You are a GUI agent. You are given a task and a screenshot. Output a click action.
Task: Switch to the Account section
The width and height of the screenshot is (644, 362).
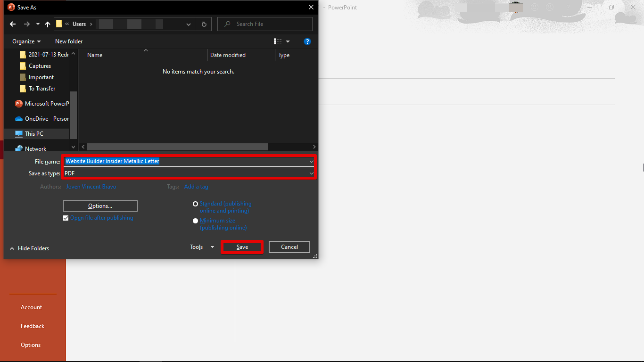[x=31, y=307]
